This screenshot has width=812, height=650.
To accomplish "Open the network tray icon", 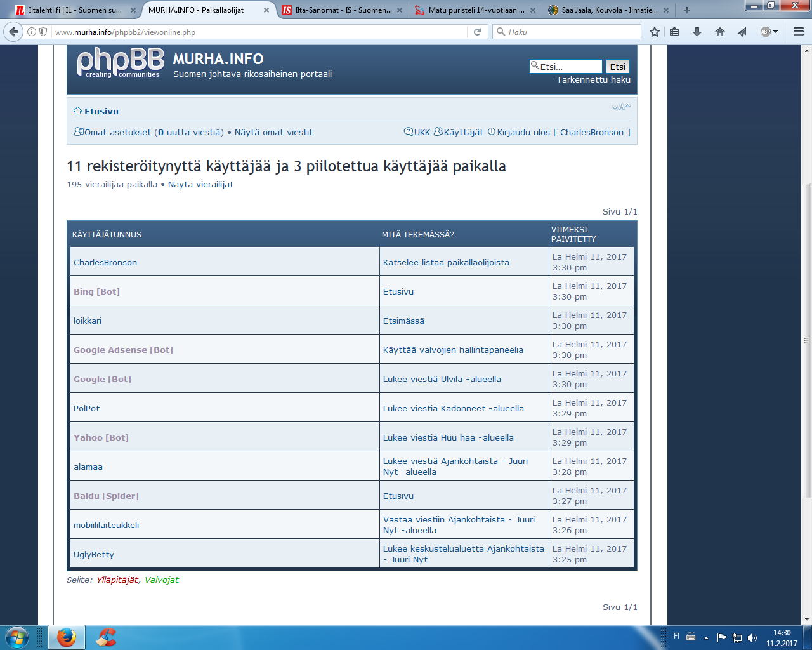I will pos(737,637).
